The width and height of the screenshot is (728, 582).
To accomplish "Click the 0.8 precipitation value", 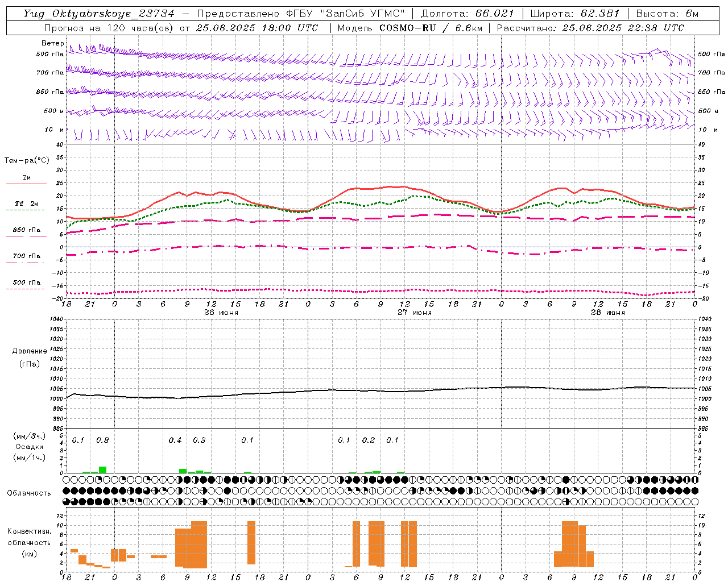I will click(x=102, y=440).
